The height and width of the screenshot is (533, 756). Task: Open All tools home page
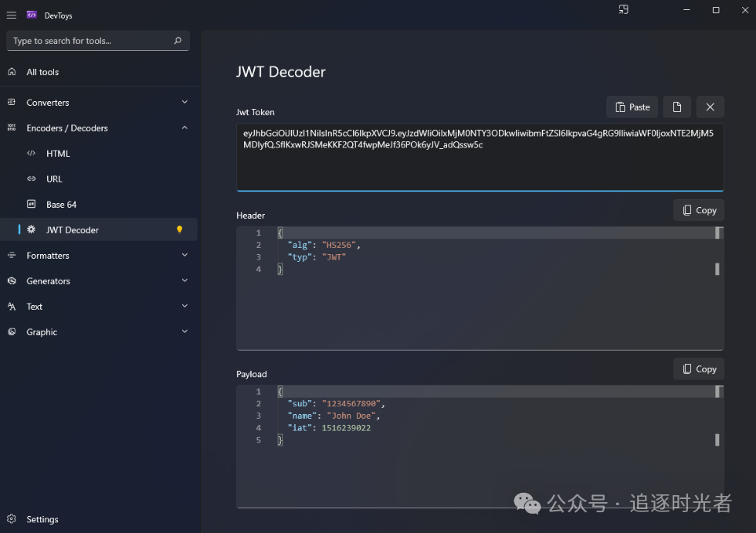coord(42,72)
